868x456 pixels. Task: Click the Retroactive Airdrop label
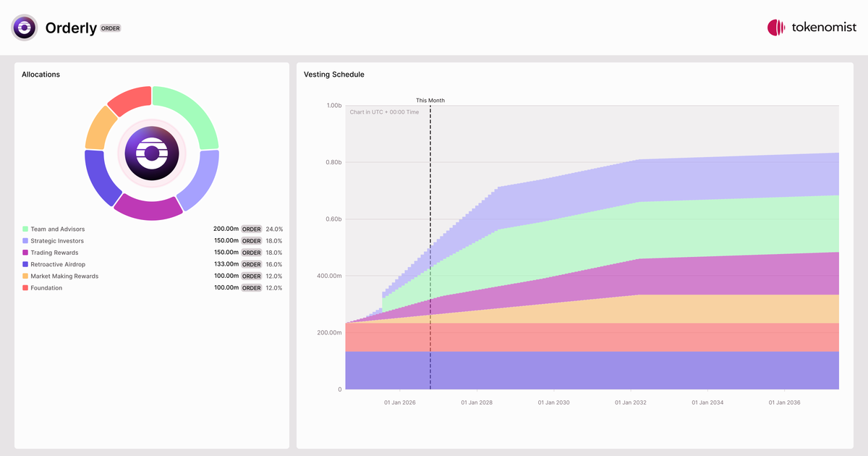point(58,264)
